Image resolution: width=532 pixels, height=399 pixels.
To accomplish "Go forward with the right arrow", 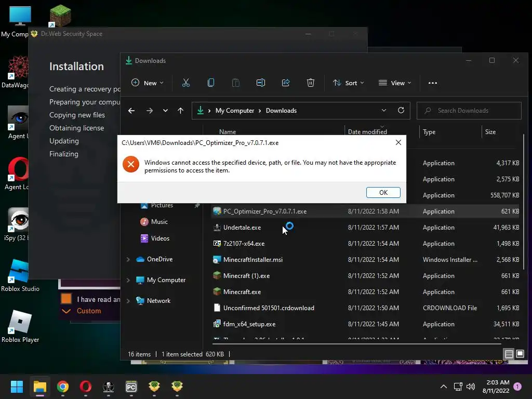I will point(149,111).
